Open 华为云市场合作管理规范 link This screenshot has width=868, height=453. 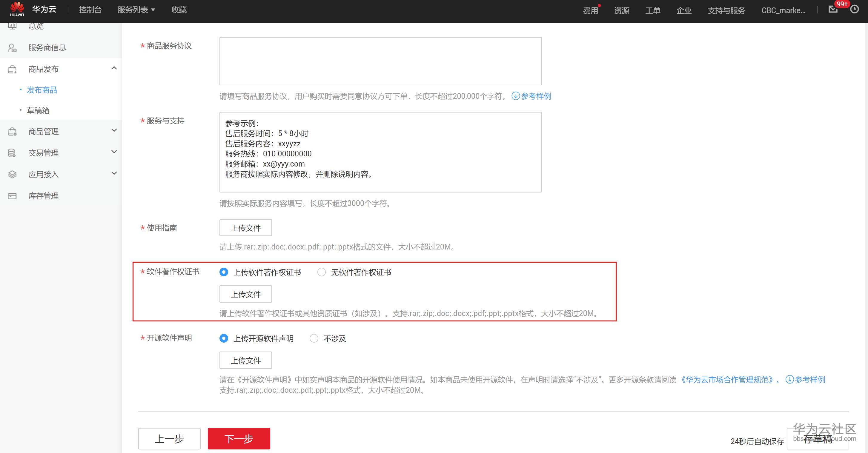pyautogui.click(x=727, y=380)
